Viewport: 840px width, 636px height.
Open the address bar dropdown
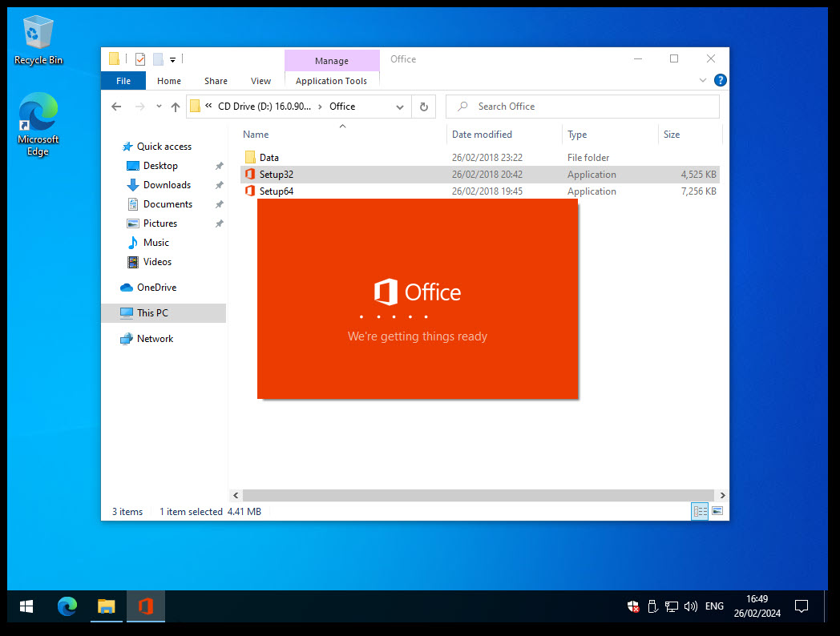click(x=398, y=106)
